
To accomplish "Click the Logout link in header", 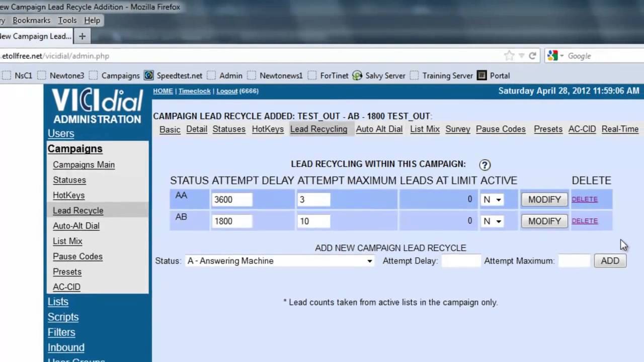I will pos(227,91).
